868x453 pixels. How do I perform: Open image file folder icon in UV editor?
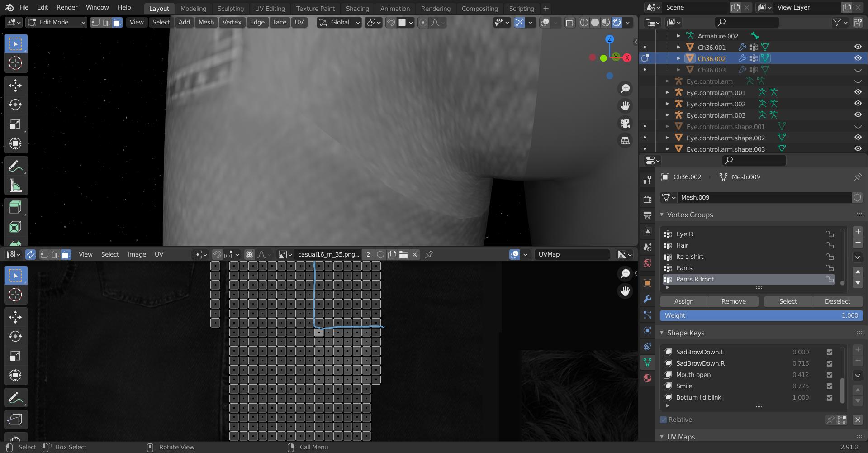[x=403, y=254]
